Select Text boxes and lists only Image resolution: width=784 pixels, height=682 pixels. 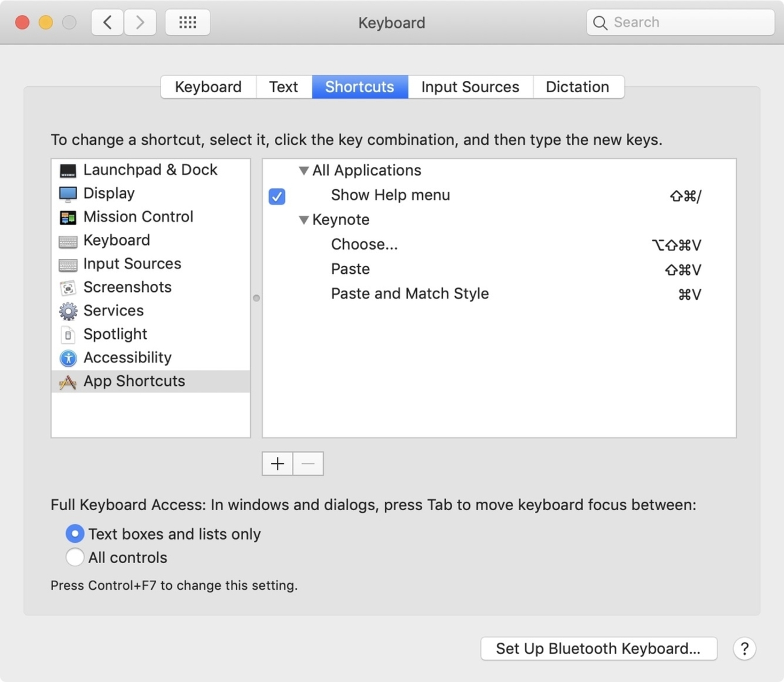pyautogui.click(x=75, y=534)
